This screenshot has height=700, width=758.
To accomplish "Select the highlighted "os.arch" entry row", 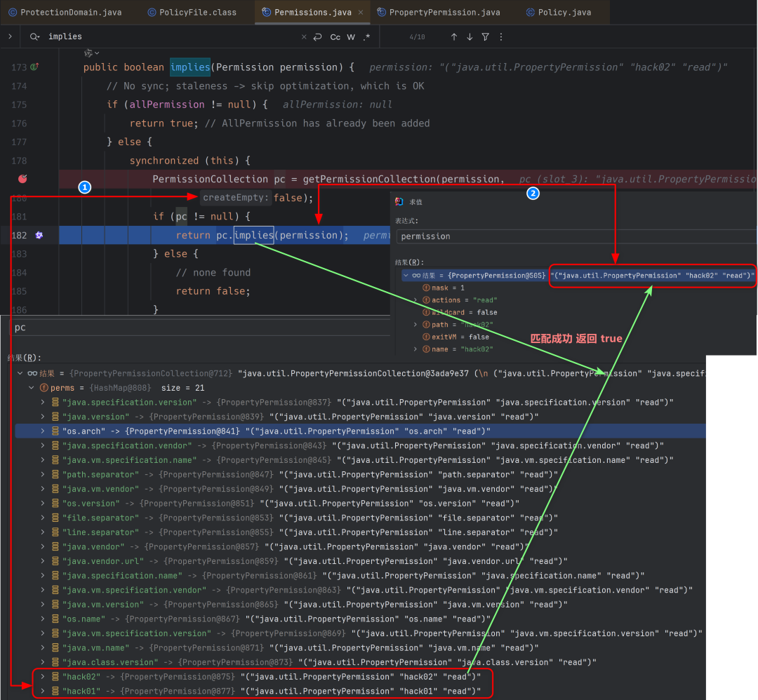I will 361,431.
